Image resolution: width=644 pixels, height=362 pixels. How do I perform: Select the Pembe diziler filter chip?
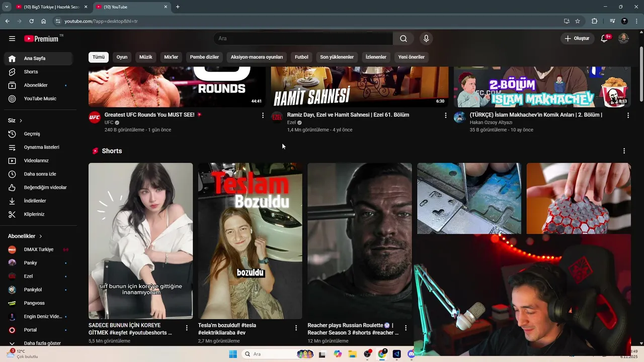pyautogui.click(x=204, y=57)
